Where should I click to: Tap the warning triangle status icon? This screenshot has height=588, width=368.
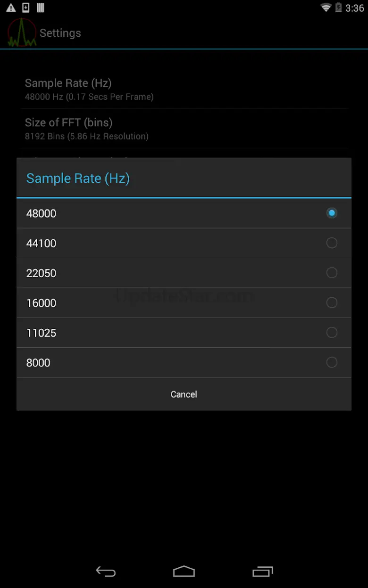(10, 8)
